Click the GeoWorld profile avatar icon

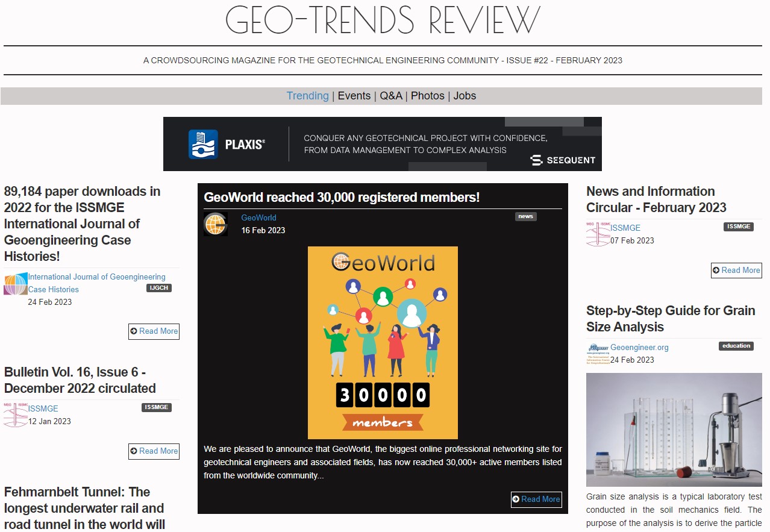[214, 223]
